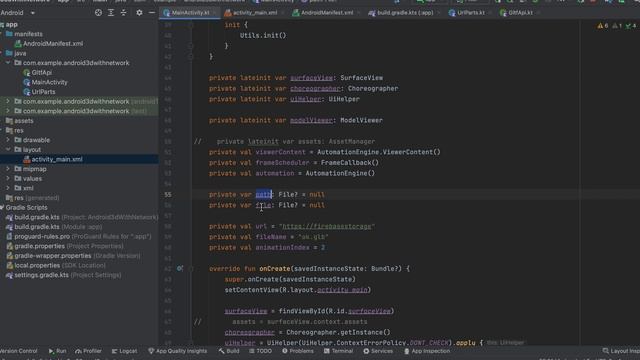Open the Layout Inspector tool window
Image resolution: width=640 pixels, height=360 pixels.
[620, 351]
